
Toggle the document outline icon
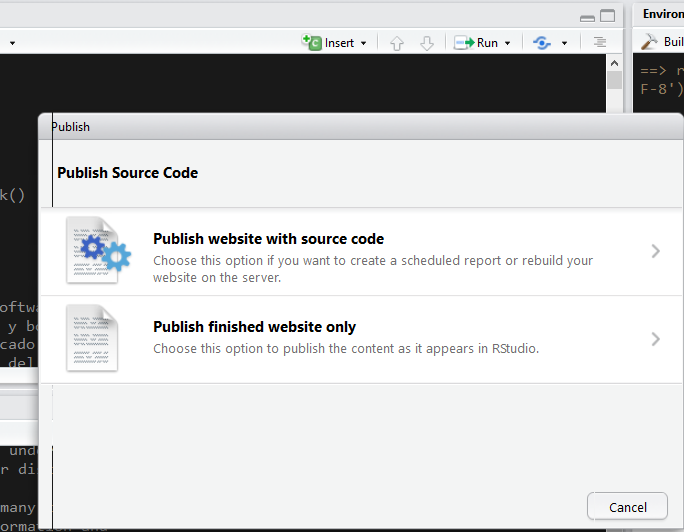tap(600, 43)
